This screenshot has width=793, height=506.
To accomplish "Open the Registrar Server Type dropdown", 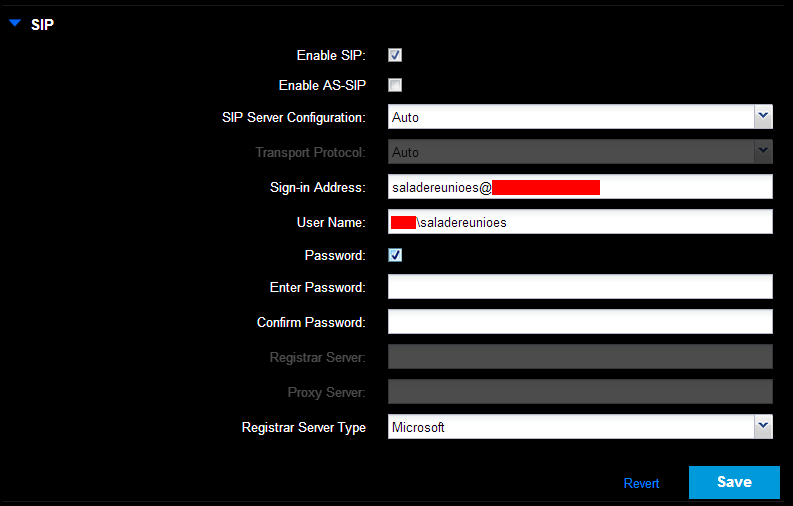I will pos(580,427).
